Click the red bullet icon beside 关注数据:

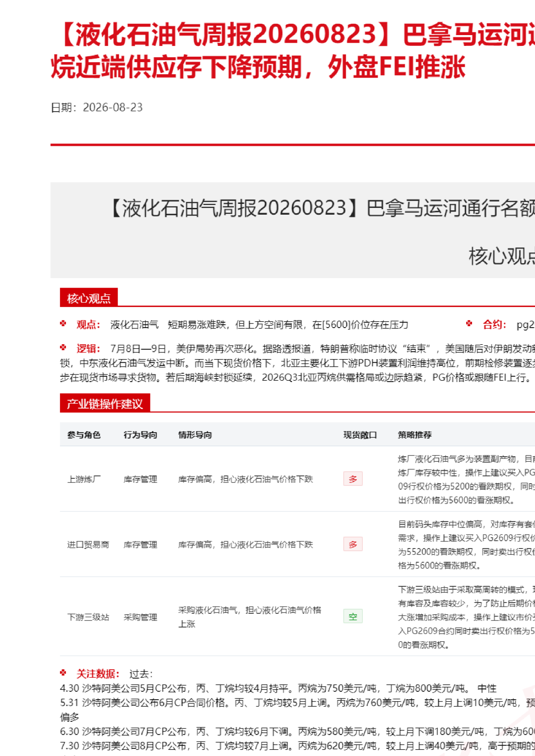click(x=63, y=673)
